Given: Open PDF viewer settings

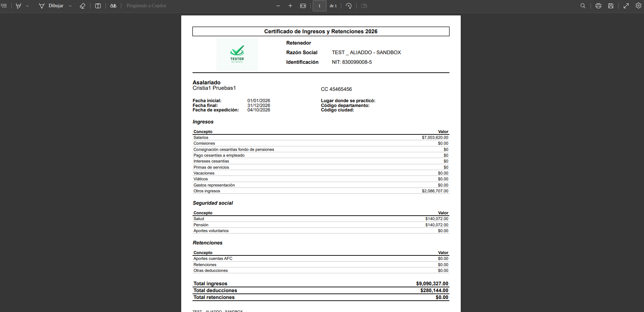Looking at the screenshot, I should pyautogui.click(x=639, y=6).
